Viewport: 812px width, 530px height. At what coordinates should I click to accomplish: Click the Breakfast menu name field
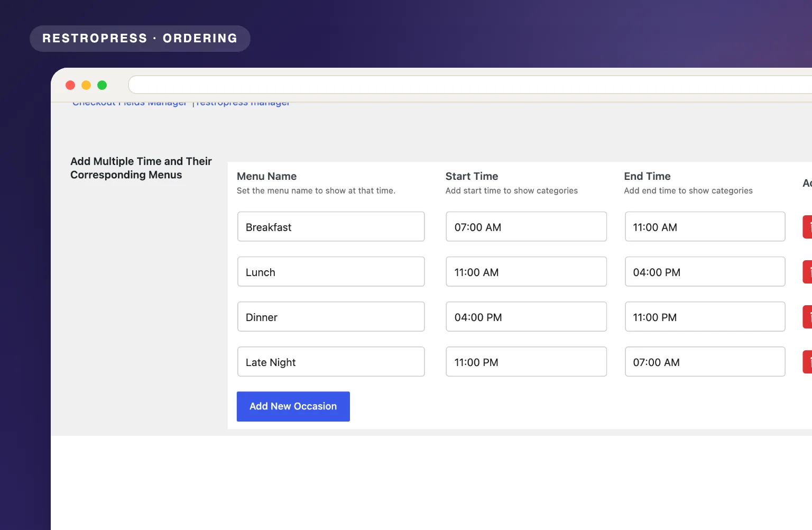click(331, 226)
